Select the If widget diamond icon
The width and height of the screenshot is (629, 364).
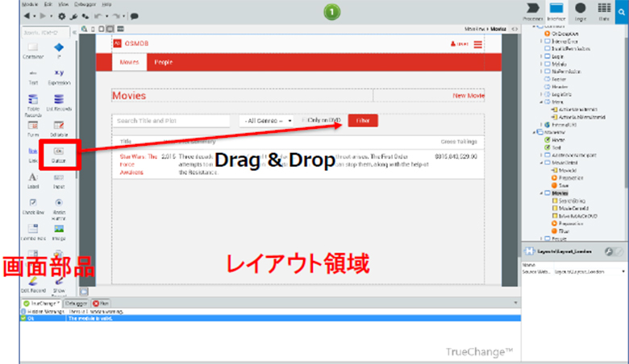point(59,48)
